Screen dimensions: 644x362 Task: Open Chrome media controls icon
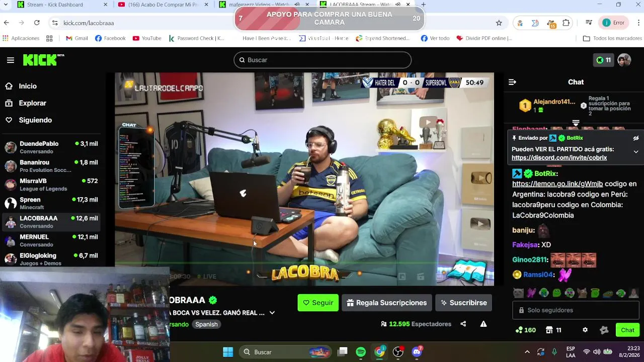[x=589, y=23]
